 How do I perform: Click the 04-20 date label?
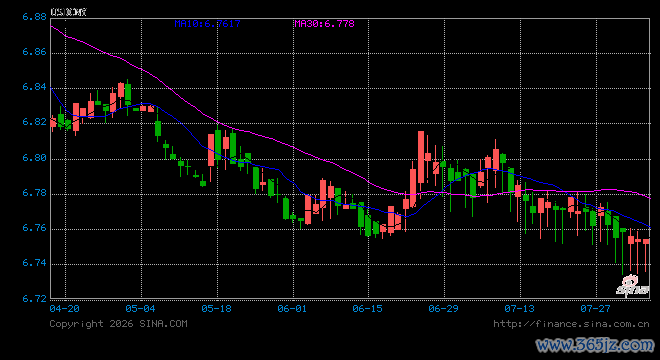coord(64,309)
